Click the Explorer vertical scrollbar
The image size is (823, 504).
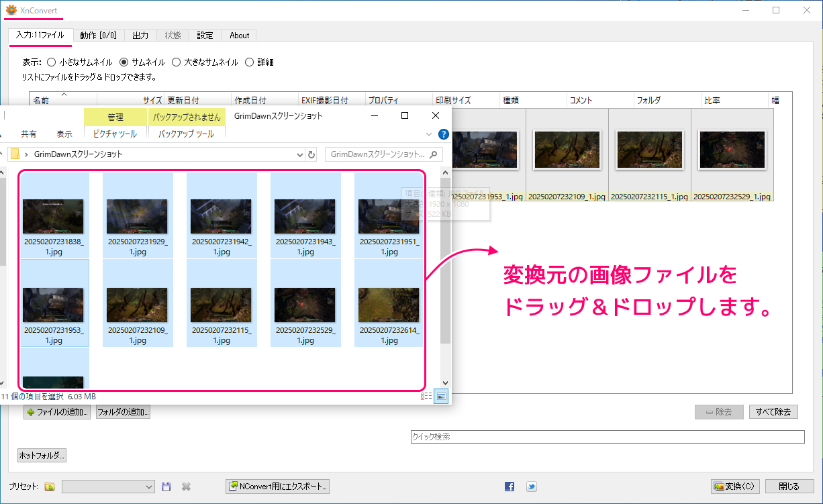pyautogui.click(x=445, y=268)
